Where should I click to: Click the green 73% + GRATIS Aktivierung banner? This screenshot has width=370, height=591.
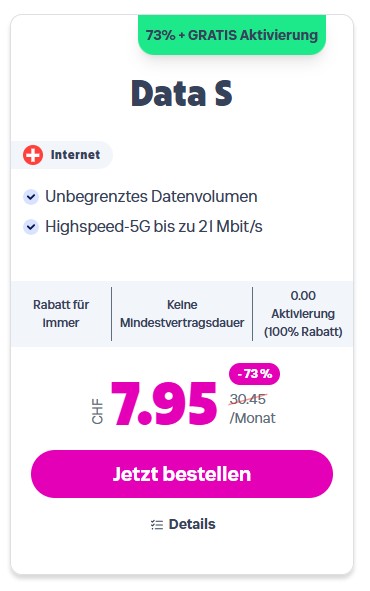tap(232, 35)
